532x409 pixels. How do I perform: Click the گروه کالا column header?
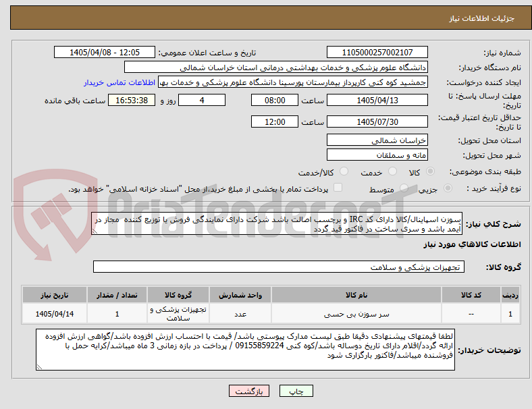coord(178,295)
